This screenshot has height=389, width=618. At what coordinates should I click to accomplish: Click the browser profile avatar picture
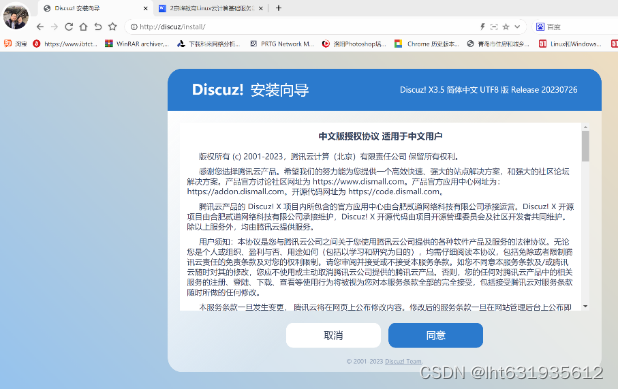pos(16,16)
